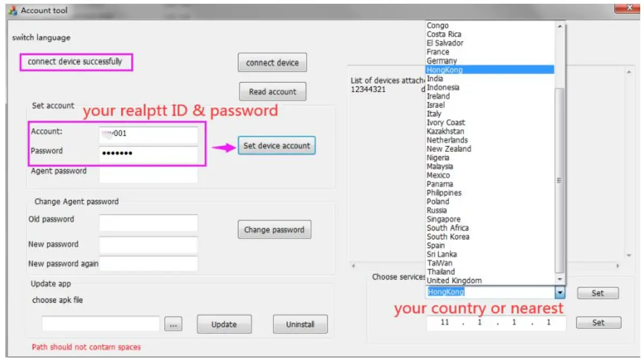
Task: Click the Uninstall button
Action: click(x=300, y=324)
